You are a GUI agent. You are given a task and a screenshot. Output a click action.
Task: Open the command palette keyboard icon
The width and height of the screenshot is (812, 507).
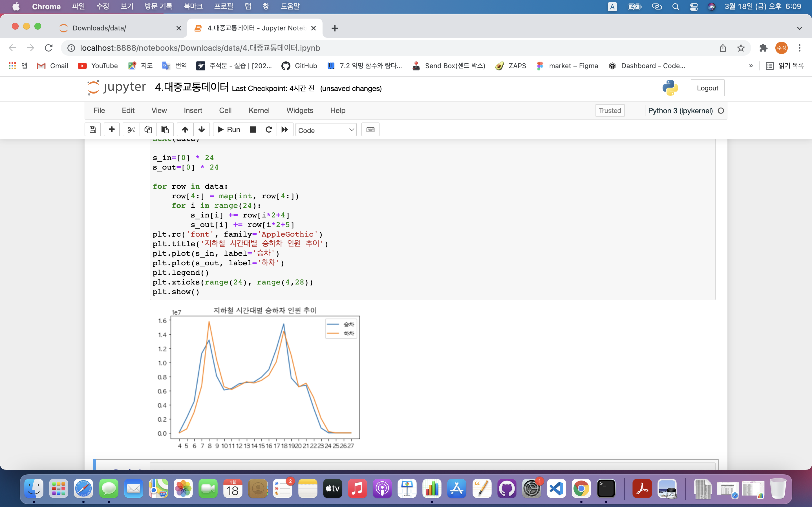(x=370, y=130)
